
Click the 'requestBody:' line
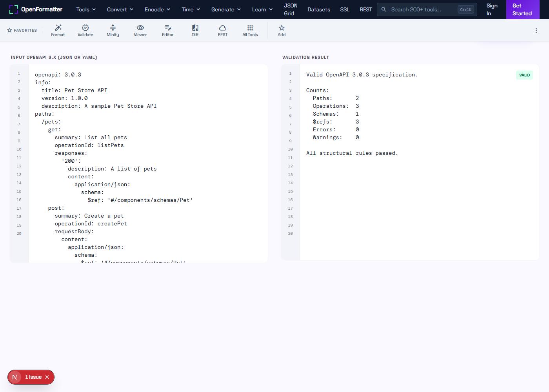pyautogui.click(x=75, y=231)
